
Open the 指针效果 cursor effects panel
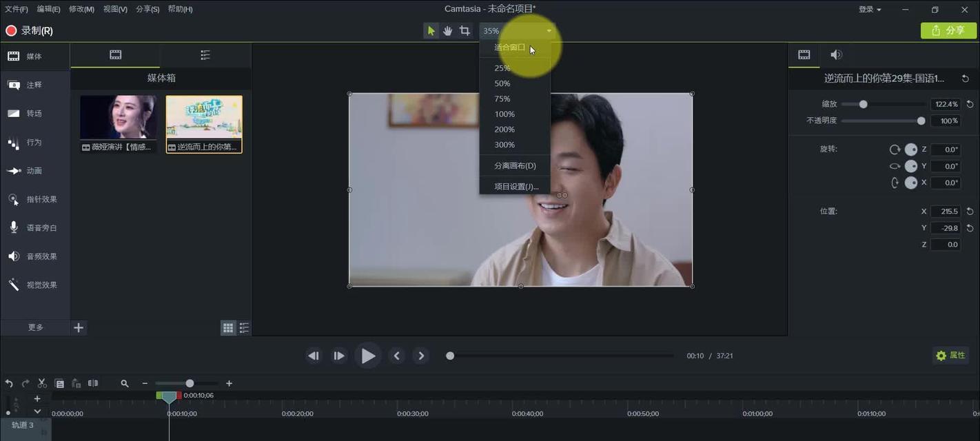[x=34, y=199]
